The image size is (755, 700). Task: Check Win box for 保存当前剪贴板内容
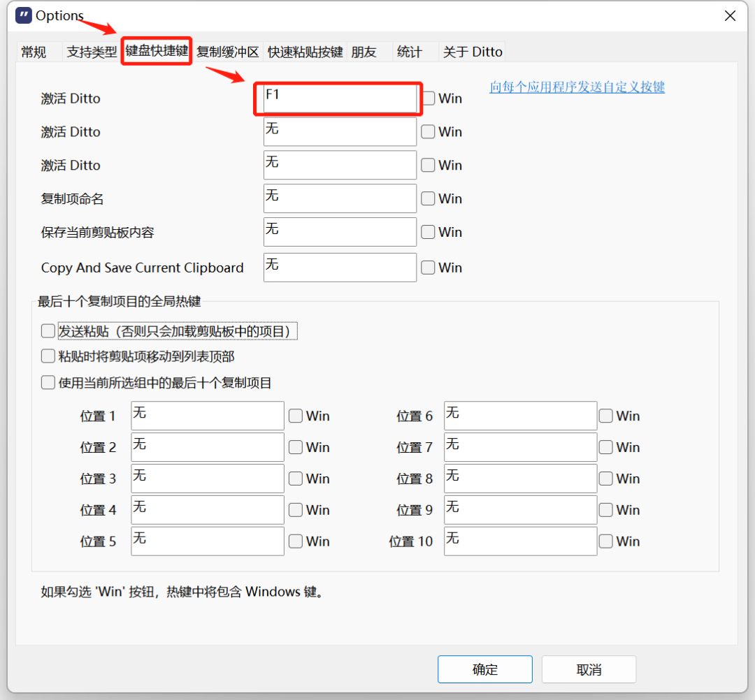click(428, 232)
